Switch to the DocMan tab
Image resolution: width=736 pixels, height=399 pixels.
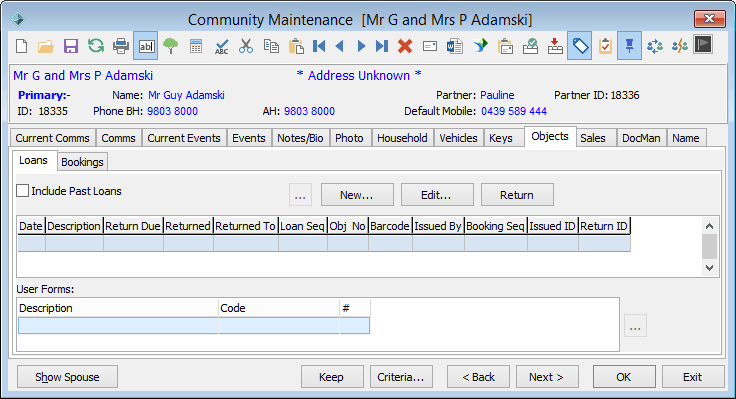(641, 138)
